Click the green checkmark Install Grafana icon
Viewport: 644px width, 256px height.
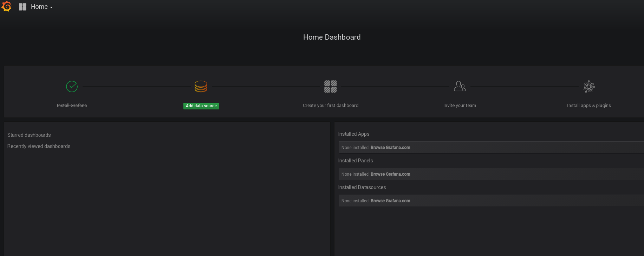[72, 86]
